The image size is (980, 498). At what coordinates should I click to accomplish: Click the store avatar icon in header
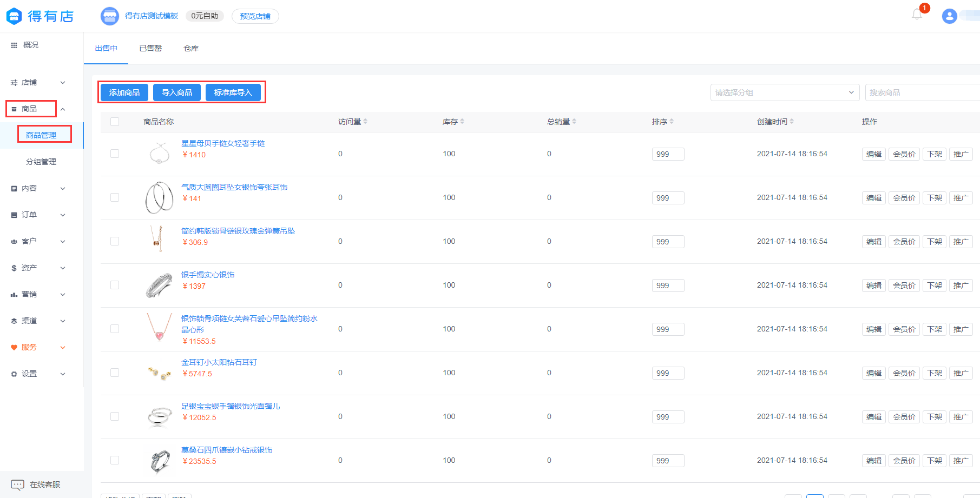[110, 16]
